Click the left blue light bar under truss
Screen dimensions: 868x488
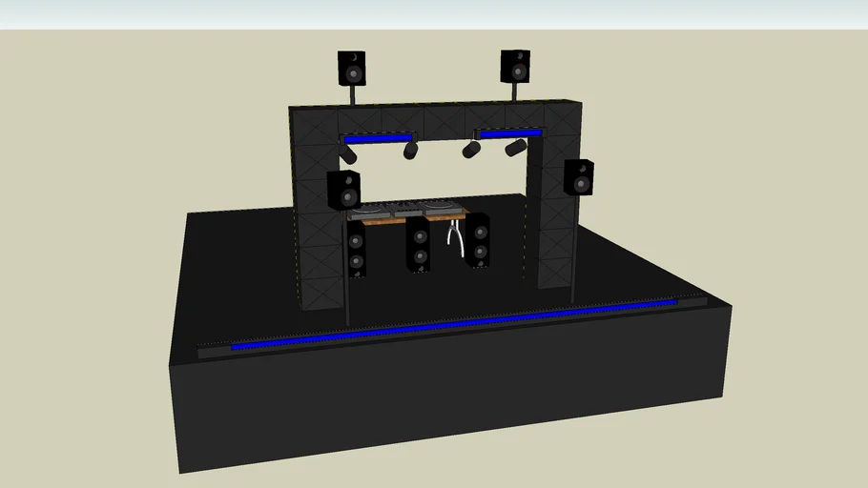pyautogui.click(x=378, y=138)
